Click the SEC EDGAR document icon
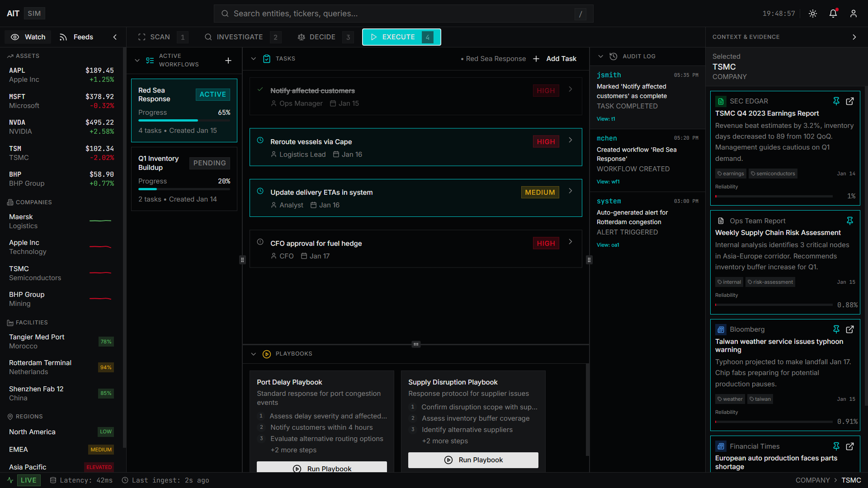 click(x=721, y=101)
